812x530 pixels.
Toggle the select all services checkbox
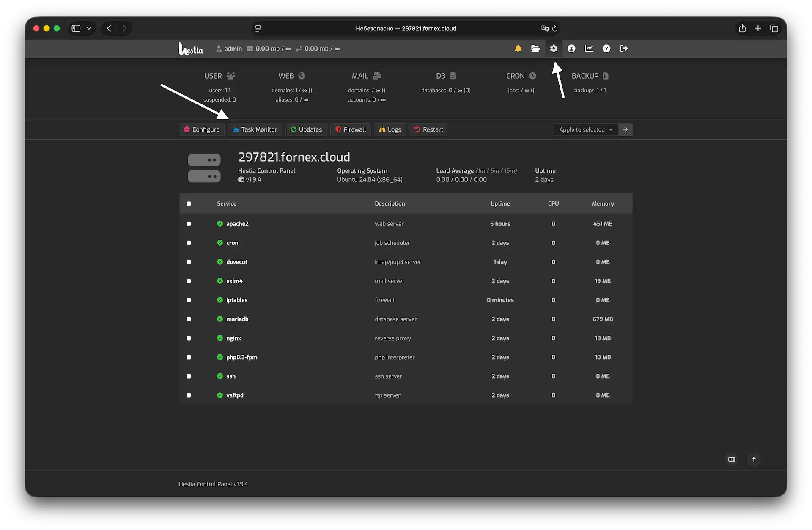point(189,203)
